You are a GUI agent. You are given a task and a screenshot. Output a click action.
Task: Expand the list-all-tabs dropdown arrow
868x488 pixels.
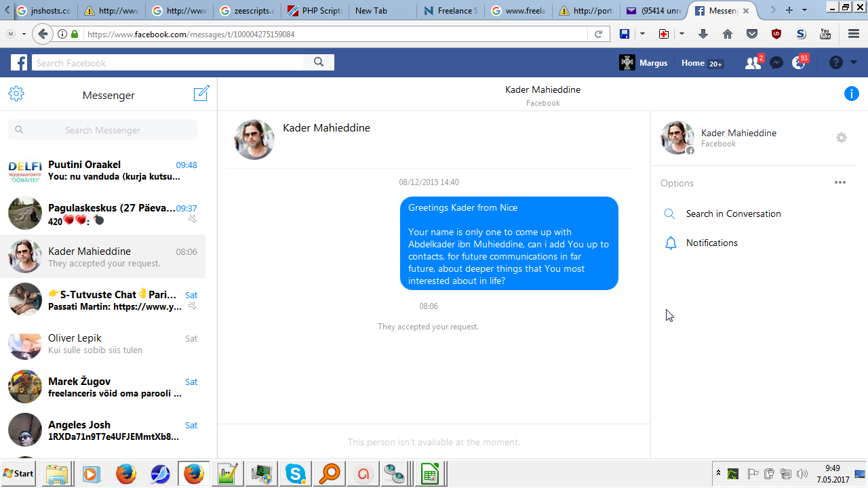click(805, 10)
